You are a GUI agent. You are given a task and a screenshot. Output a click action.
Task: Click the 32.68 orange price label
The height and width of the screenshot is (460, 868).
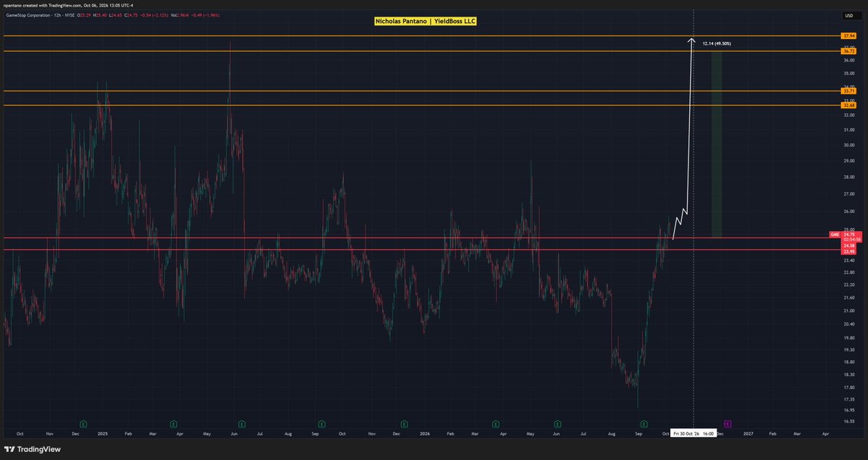(848, 105)
